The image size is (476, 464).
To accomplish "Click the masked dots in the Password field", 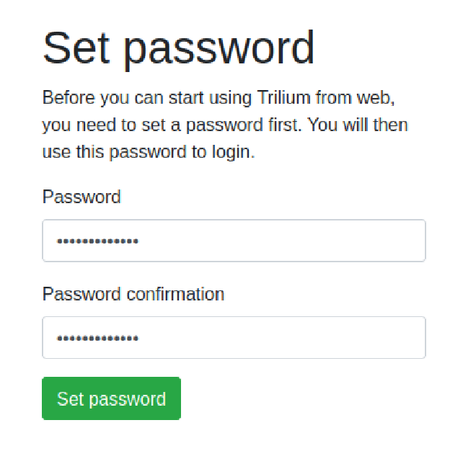I will [97, 241].
